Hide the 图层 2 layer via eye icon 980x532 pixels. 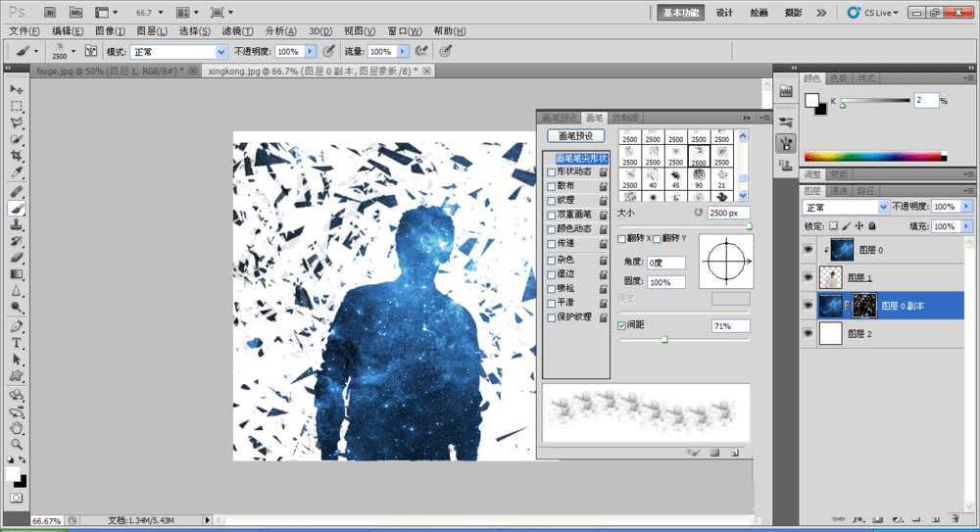pyautogui.click(x=808, y=334)
